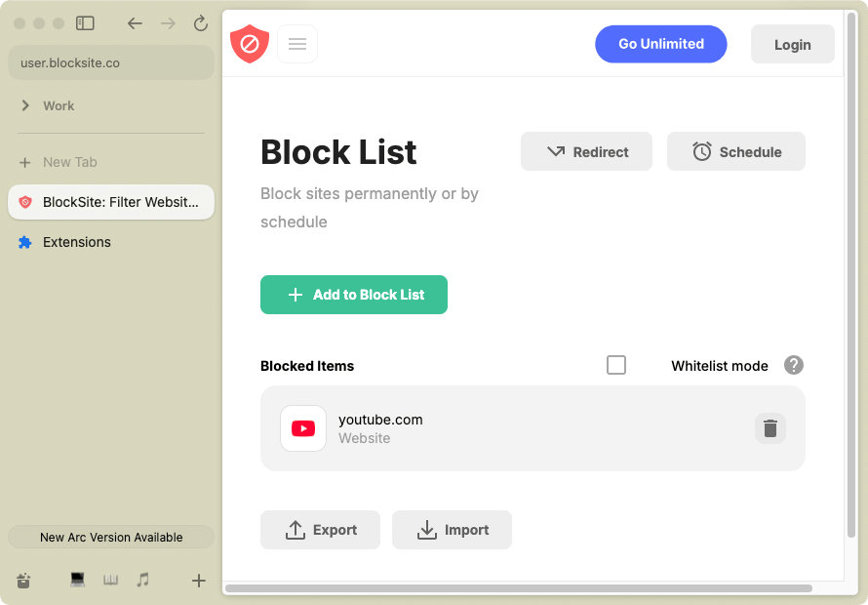Open a New Tab from sidebar

111,162
